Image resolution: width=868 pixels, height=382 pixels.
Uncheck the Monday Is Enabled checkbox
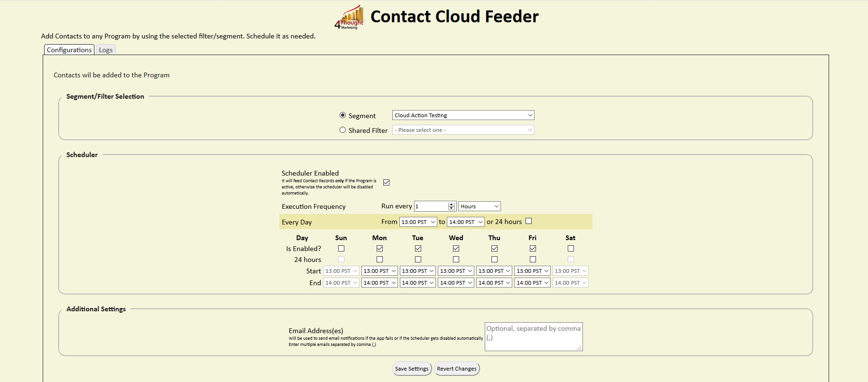coord(379,249)
